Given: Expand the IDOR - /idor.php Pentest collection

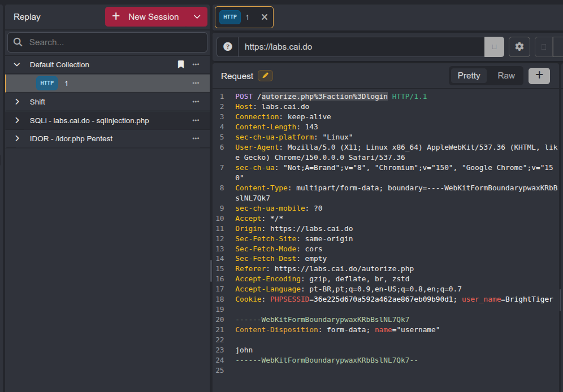Looking at the screenshot, I should pos(17,138).
